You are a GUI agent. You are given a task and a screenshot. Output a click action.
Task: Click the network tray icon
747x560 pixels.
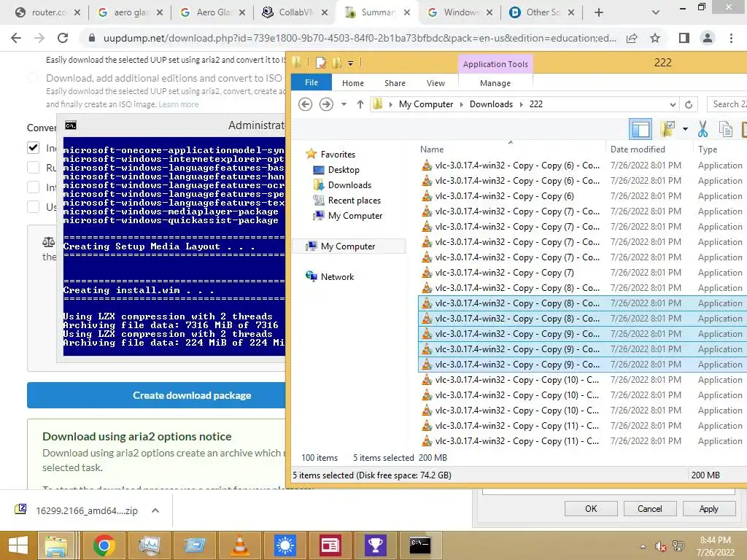click(678, 546)
